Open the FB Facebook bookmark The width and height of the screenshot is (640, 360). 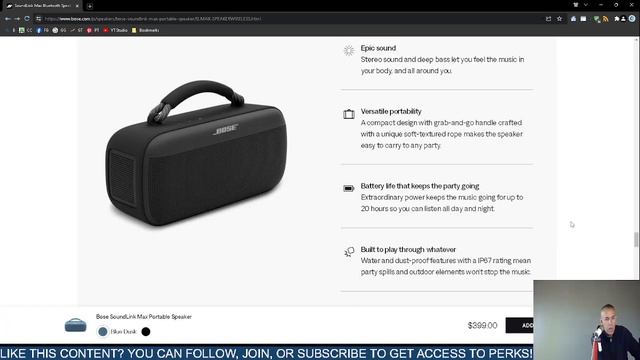click(42, 30)
